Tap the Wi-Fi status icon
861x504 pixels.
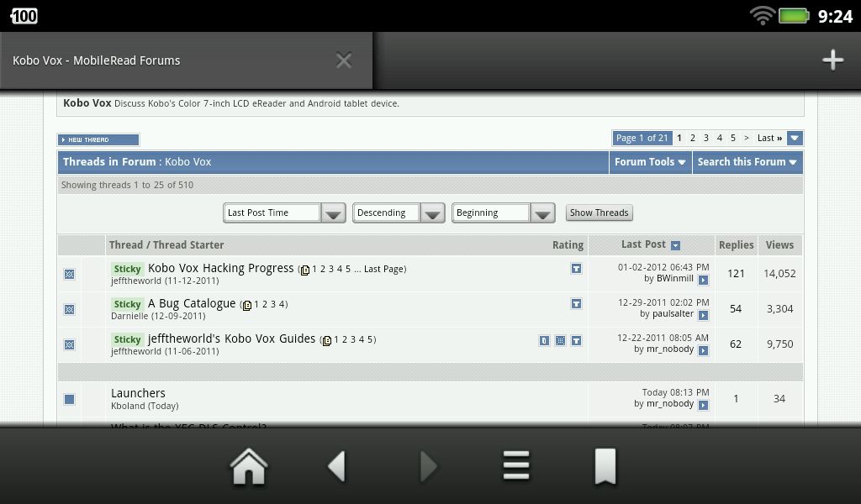(x=762, y=15)
